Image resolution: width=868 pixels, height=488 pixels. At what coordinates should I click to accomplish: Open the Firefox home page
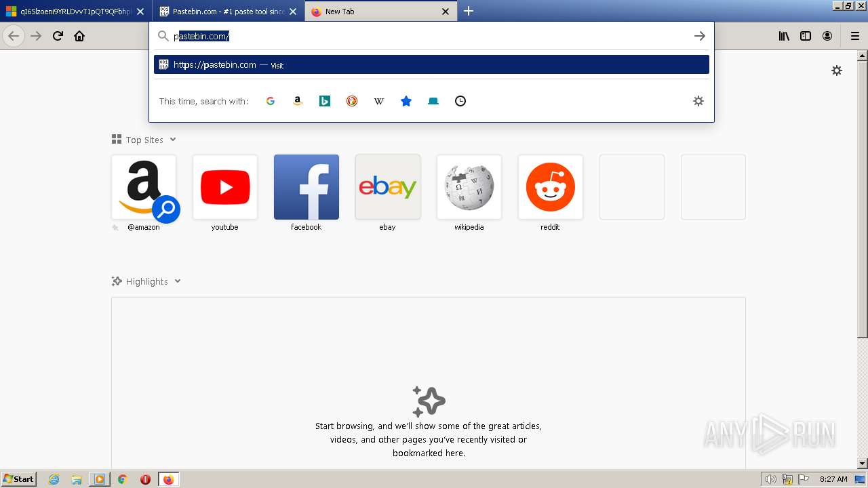click(79, 36)
